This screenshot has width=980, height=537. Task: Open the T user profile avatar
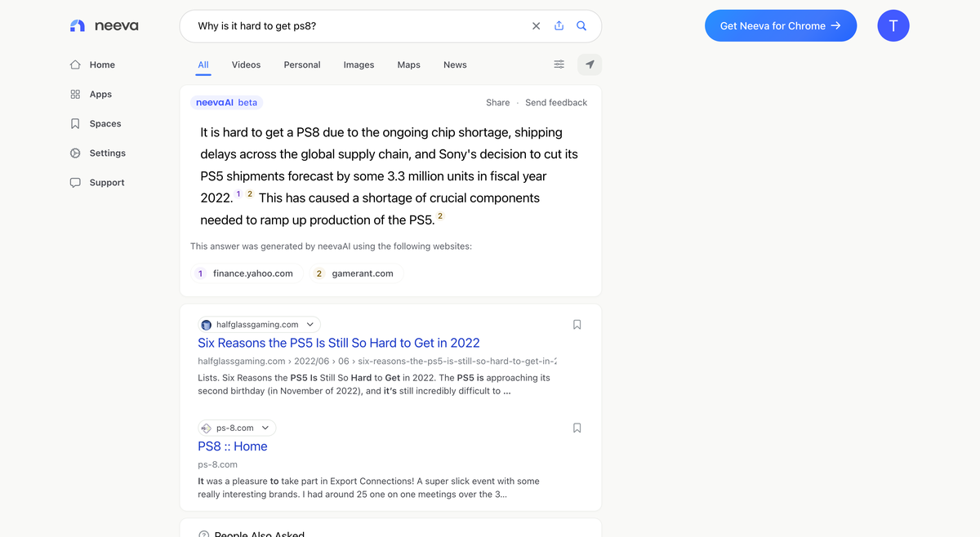[x=893, y=26]
